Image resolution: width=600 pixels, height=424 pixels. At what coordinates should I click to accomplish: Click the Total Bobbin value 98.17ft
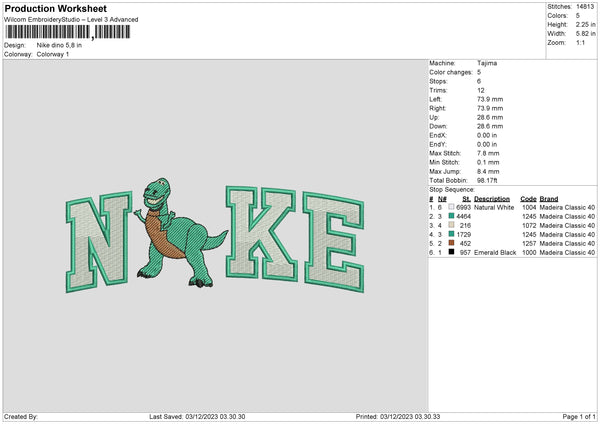click(x=487, y=181)
